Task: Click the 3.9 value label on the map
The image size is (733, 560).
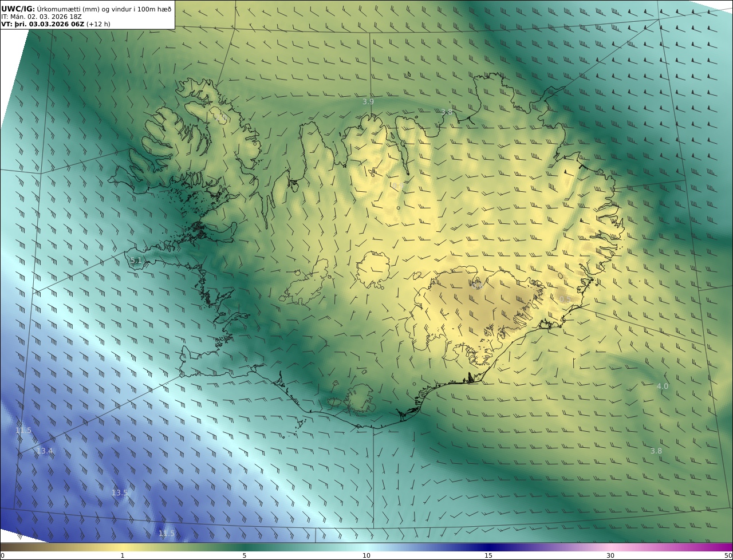Action: click(x=368, y=101)
